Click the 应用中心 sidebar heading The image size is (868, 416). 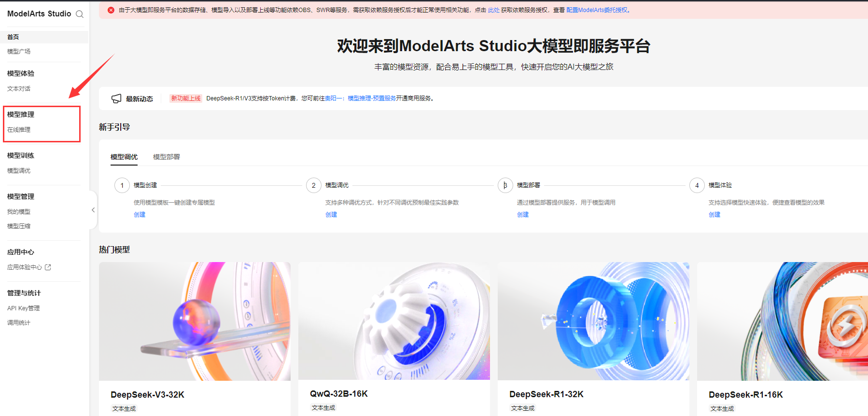pos(21,252)
